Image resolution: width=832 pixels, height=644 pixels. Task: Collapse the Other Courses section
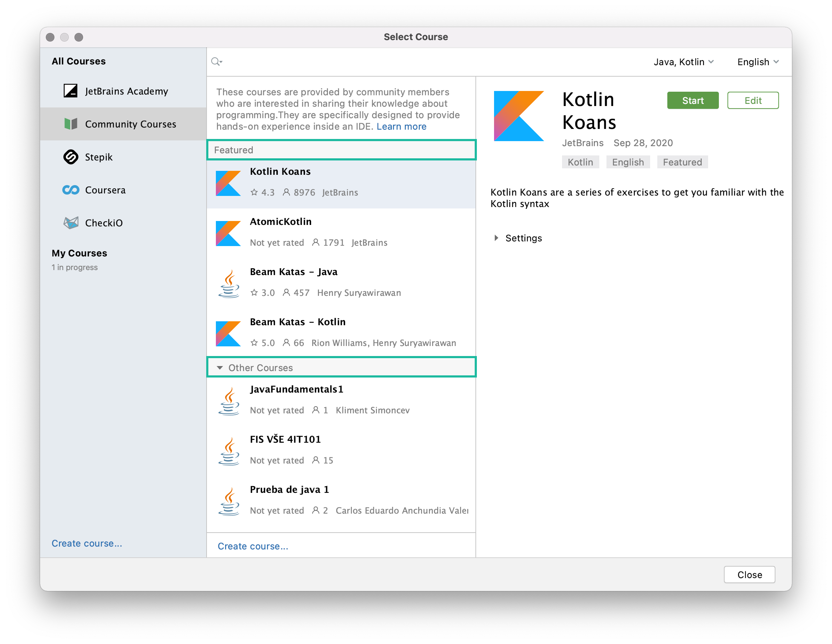220,367
